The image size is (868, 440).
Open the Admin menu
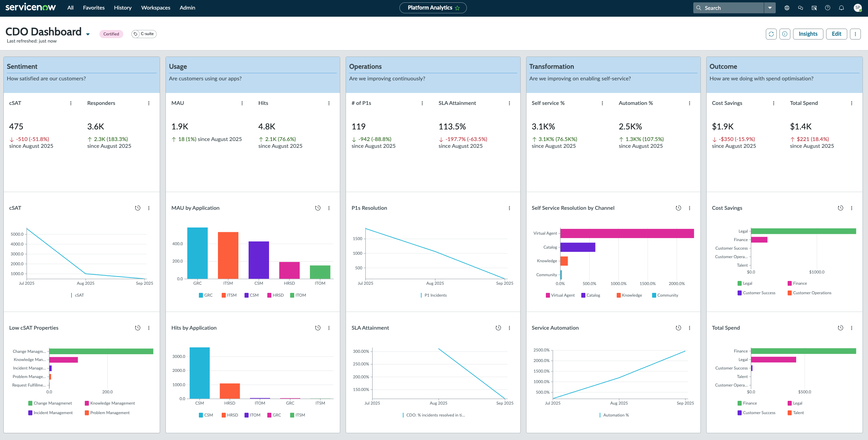[x=187, y=7]
